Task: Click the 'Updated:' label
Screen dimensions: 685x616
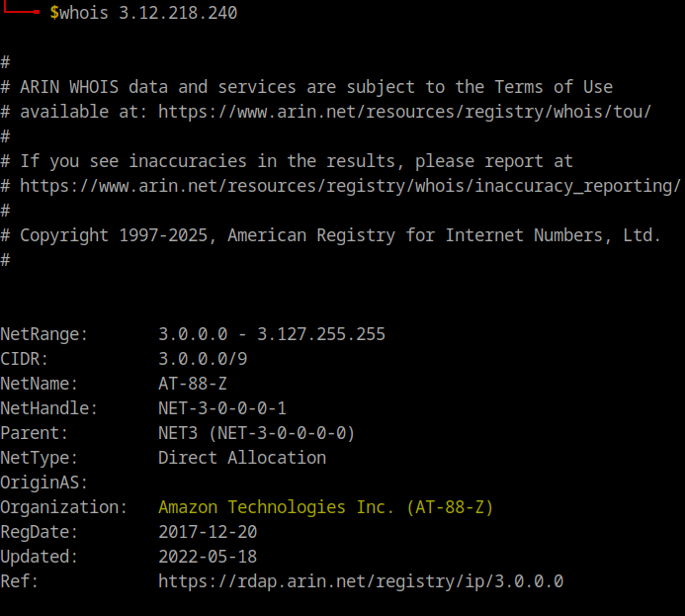Action: [x=39, y=557]
